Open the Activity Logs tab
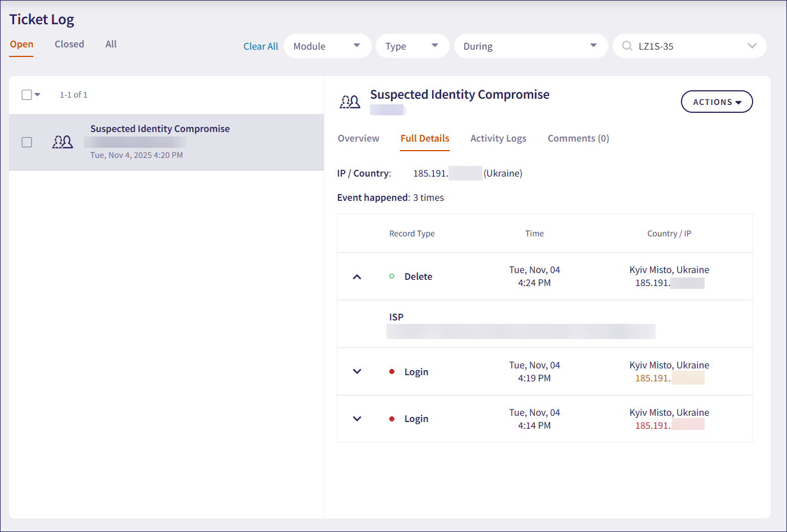Image resolution: width=787 pixels, height=532 pixels. point(498,138)
